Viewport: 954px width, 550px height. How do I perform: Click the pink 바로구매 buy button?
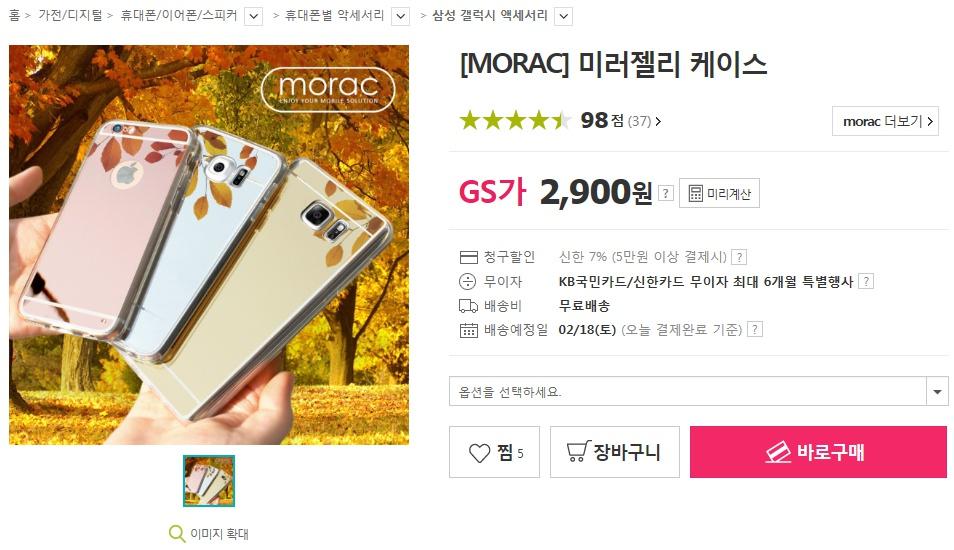tap(818, 451)
